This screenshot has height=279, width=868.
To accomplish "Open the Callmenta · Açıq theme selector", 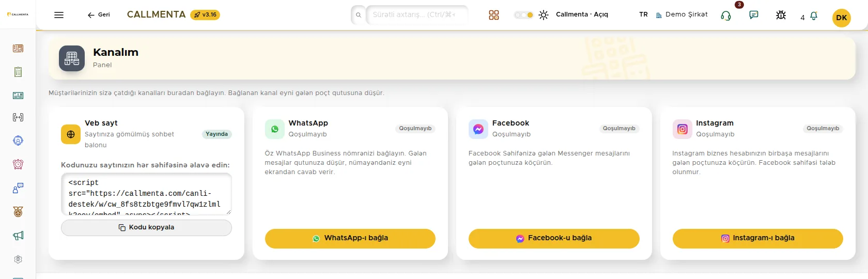I will click(x=582, y=14).
